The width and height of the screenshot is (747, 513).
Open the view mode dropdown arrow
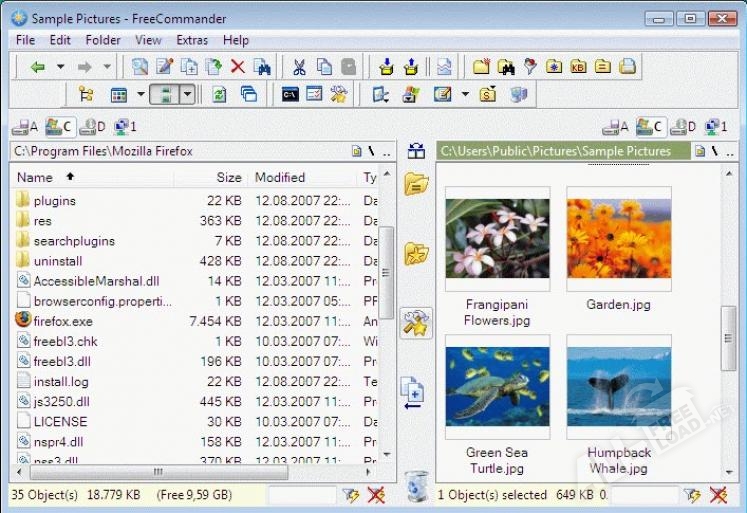pos(141,94)
